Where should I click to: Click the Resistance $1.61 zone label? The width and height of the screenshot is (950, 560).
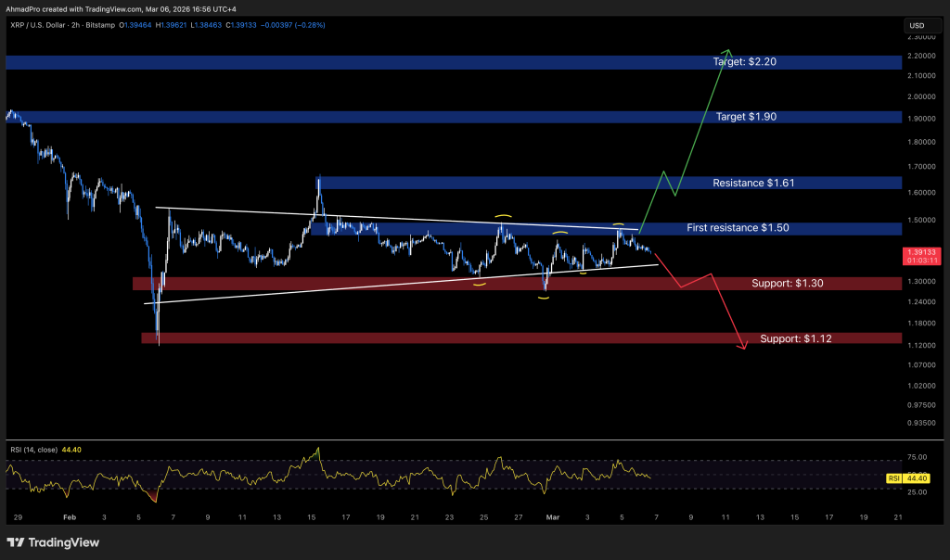[753, 184]
